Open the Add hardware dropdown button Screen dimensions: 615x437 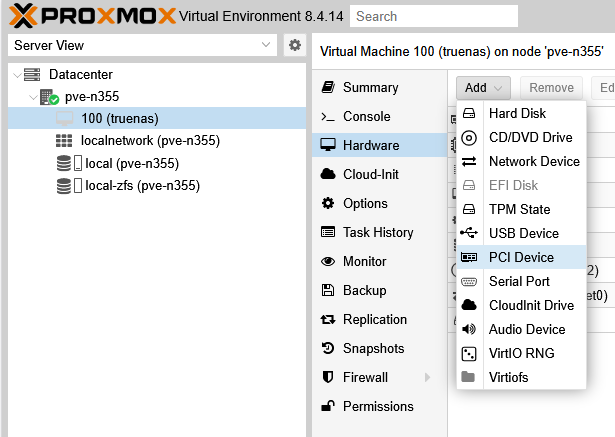(x=483, y=88)
